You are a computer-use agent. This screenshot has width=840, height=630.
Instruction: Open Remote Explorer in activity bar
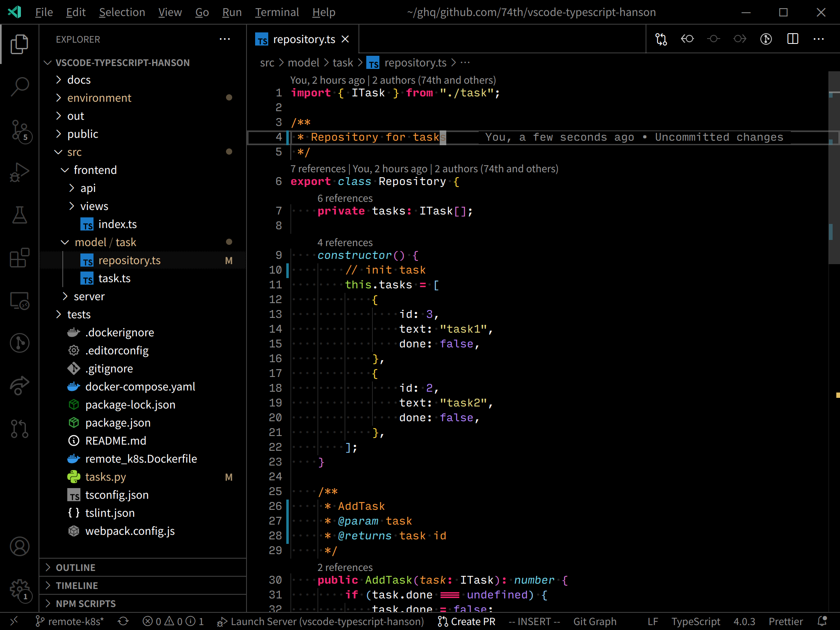[x=19, y=301]
